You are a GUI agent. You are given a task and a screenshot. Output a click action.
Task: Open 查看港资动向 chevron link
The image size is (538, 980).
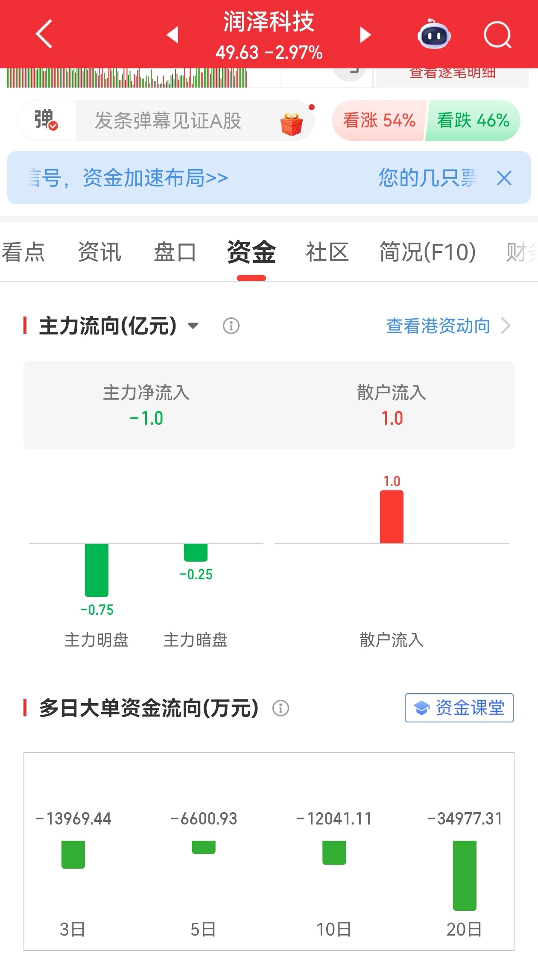[448, 326]
